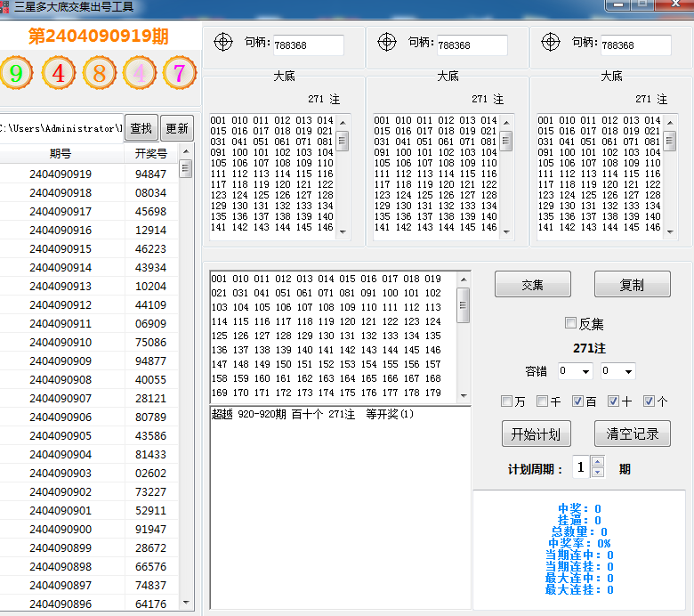
Task: Click the first 句柄 input field
Action: (x=308, y=45)
